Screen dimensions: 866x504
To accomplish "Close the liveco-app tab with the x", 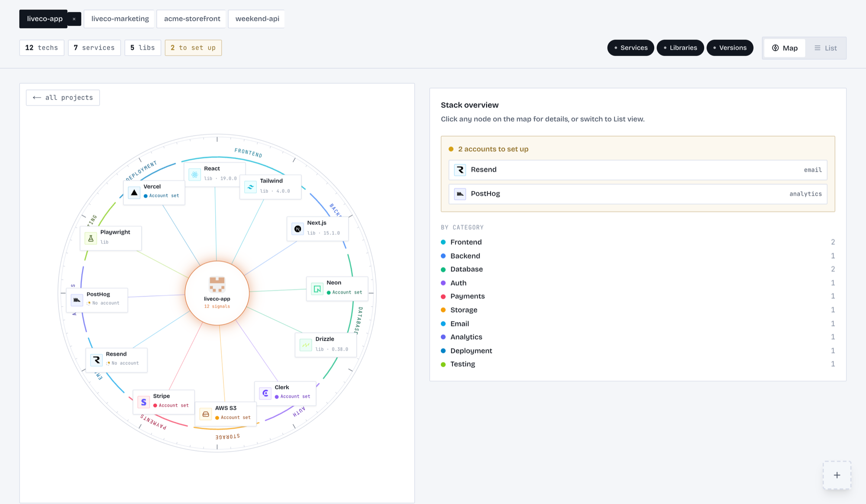I will 74,19.
